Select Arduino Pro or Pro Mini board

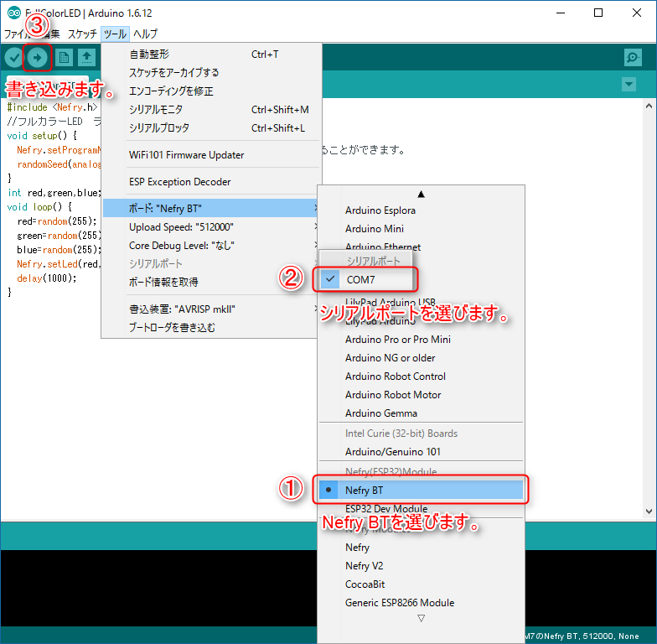(x=421, y=339)
